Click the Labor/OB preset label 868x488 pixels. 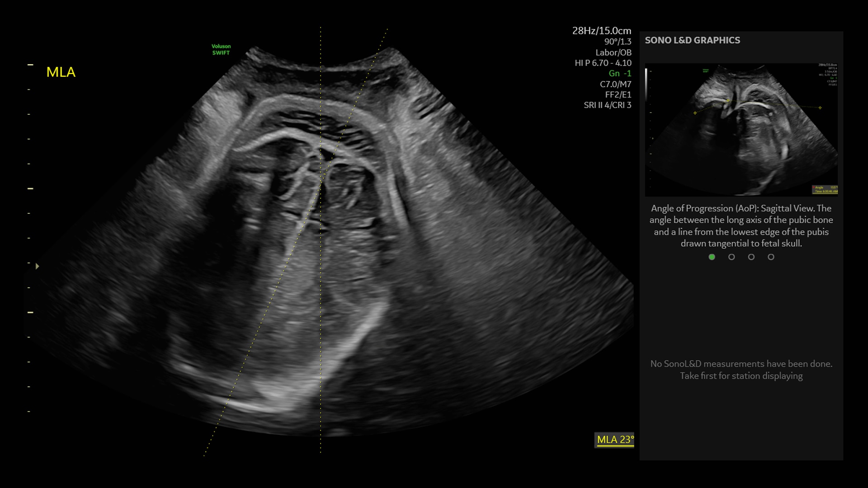[x=613, y=52]
